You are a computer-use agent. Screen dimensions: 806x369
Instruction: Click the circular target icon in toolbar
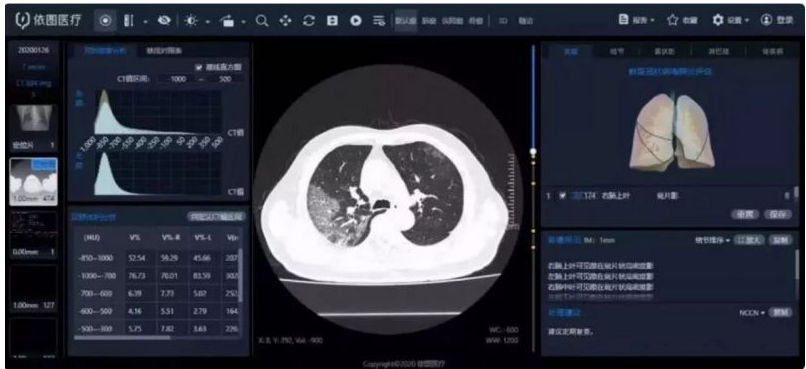(x=105, y=21)
